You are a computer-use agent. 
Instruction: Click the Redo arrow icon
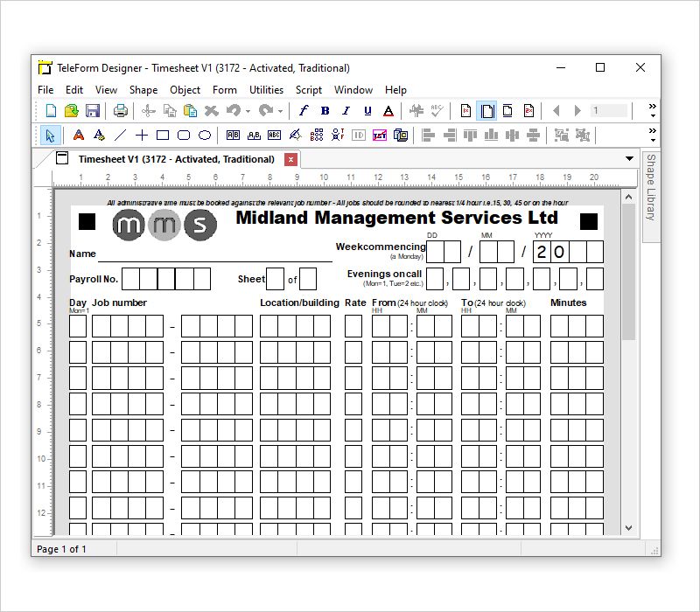click(x=266, y=110)
